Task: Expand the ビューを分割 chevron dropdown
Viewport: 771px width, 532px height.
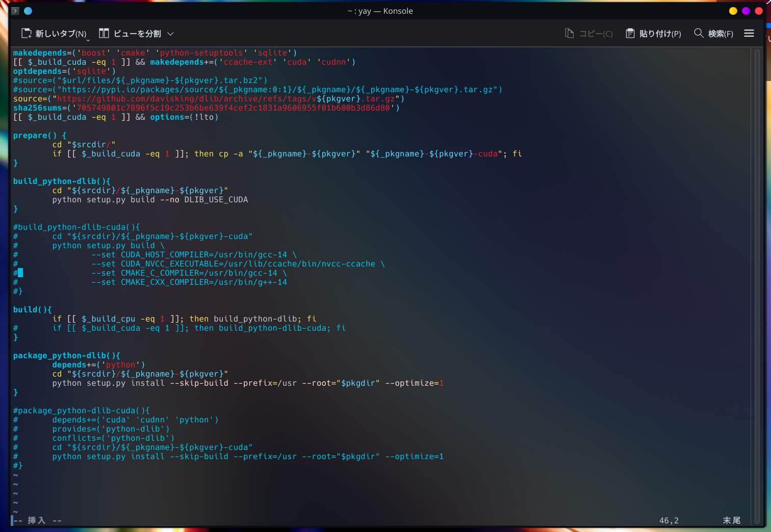Action: pos(170,34)
